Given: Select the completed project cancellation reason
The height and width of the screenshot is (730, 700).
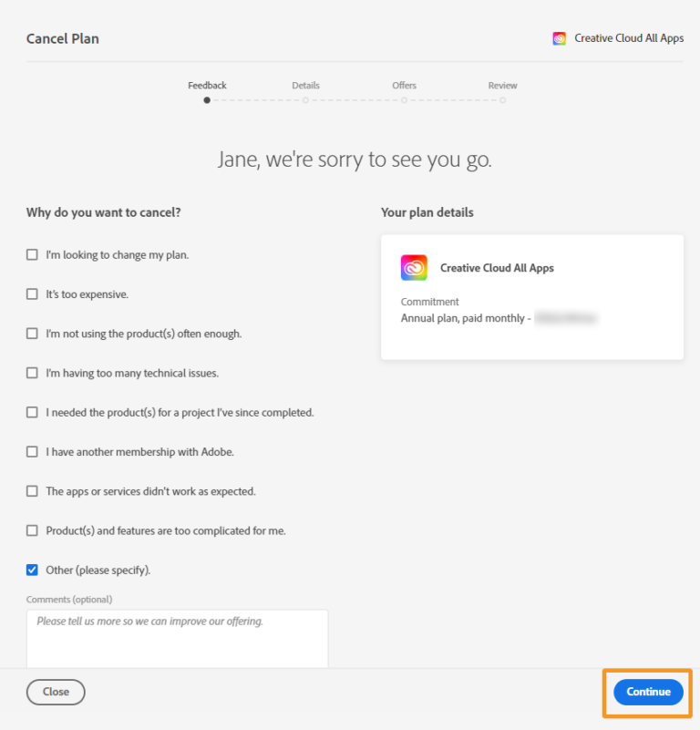Looking at the screenshot, I should 32,412.
